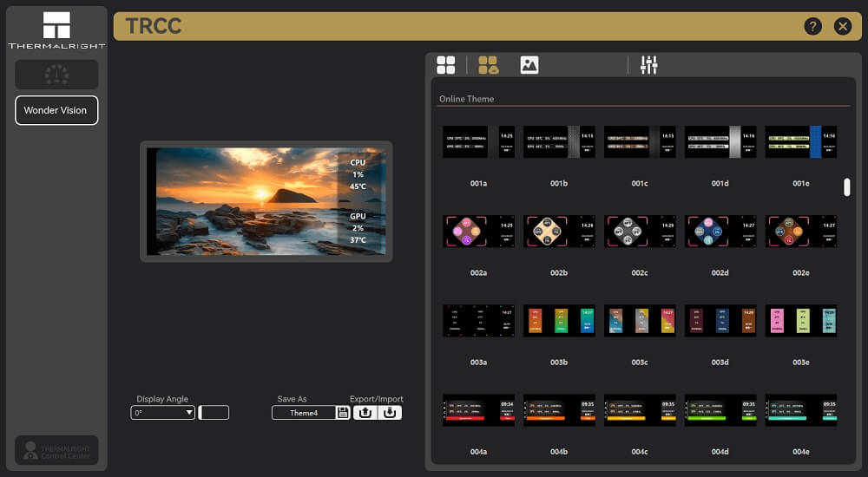Switch to the online cloud themes tab
The width and height of the screenshot is (868, 477).
pyautogui.click(x=489, y=65)
